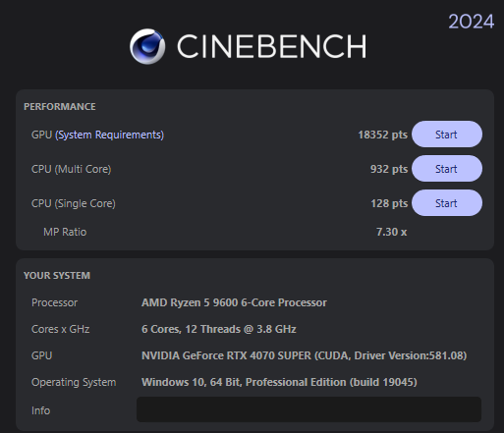Start the GPU benchmark test

447,135
